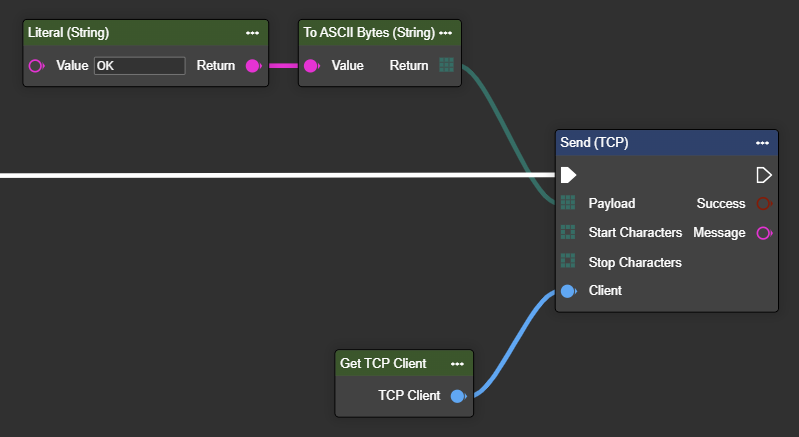Click the Message output pin
The width and height of the screenshot is (799, 437).
click(764, 233)
